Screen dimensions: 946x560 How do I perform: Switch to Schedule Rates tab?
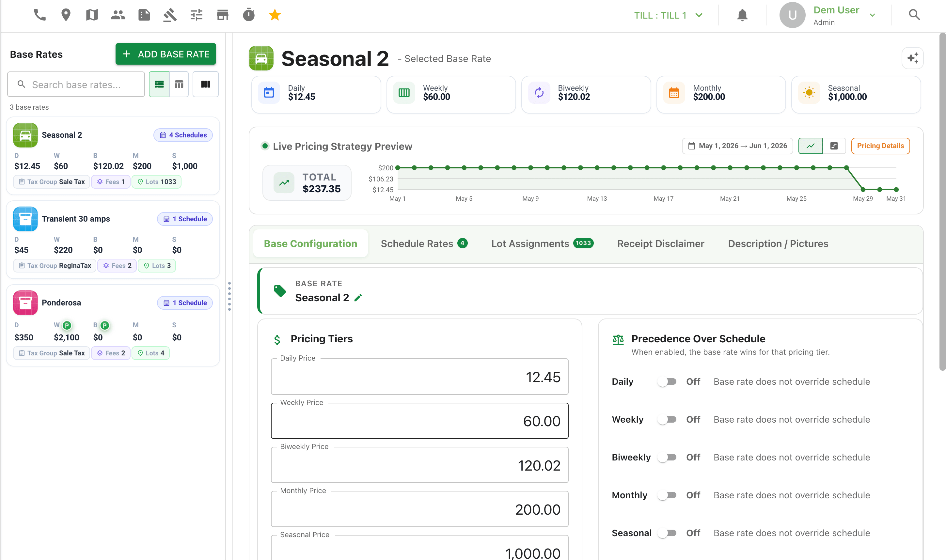click(424, 244)
